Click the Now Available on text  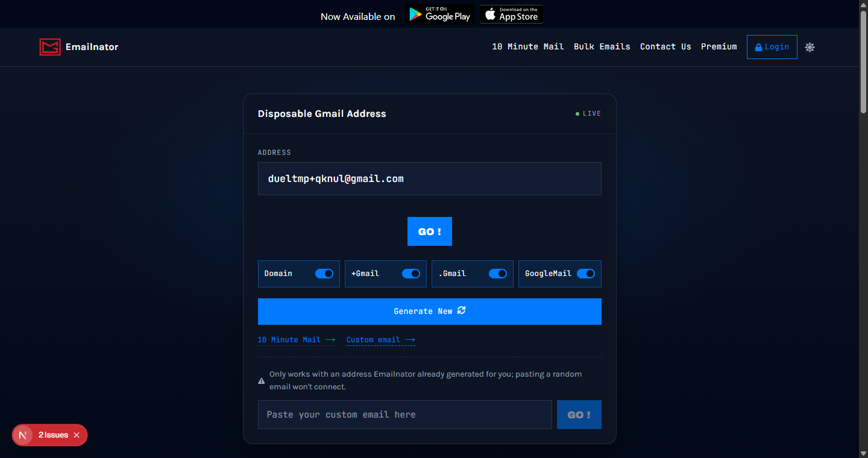click(358, 16)
